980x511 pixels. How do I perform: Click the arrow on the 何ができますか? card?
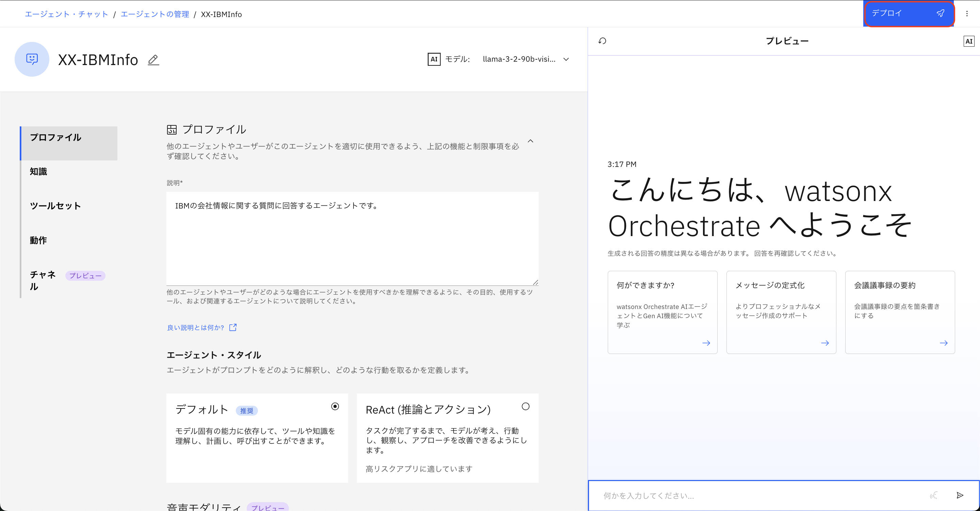click(x=706, y=343)
